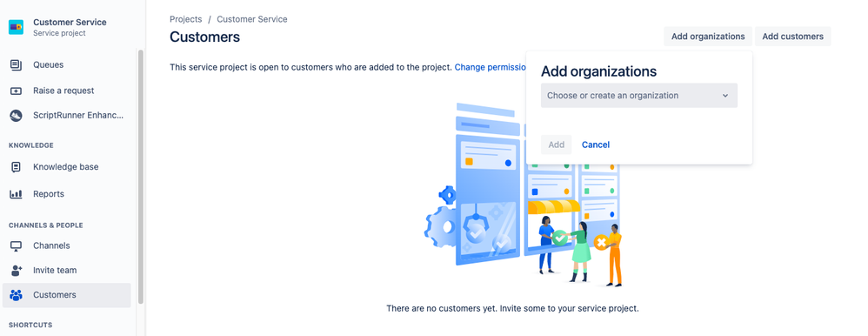Click the Reports bar chart icon

[x=16, y=194]
